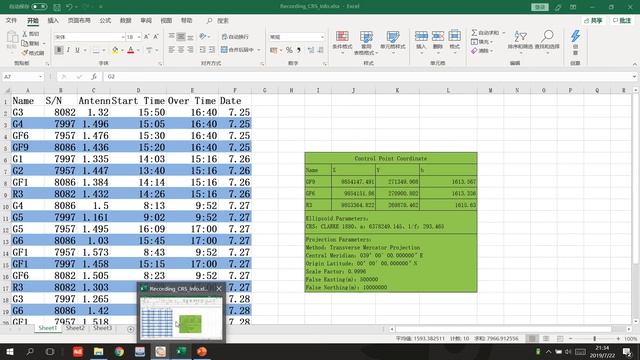Screen dimensions: 640x360
Task: Open the Windows Start menu
Action: pos(10,351)
